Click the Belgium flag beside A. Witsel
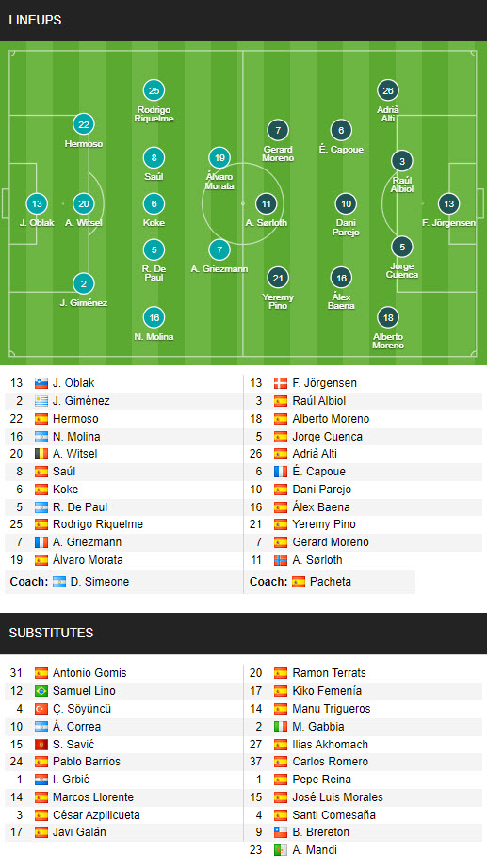Screen dimensions: 487x868 click(41, 454)
